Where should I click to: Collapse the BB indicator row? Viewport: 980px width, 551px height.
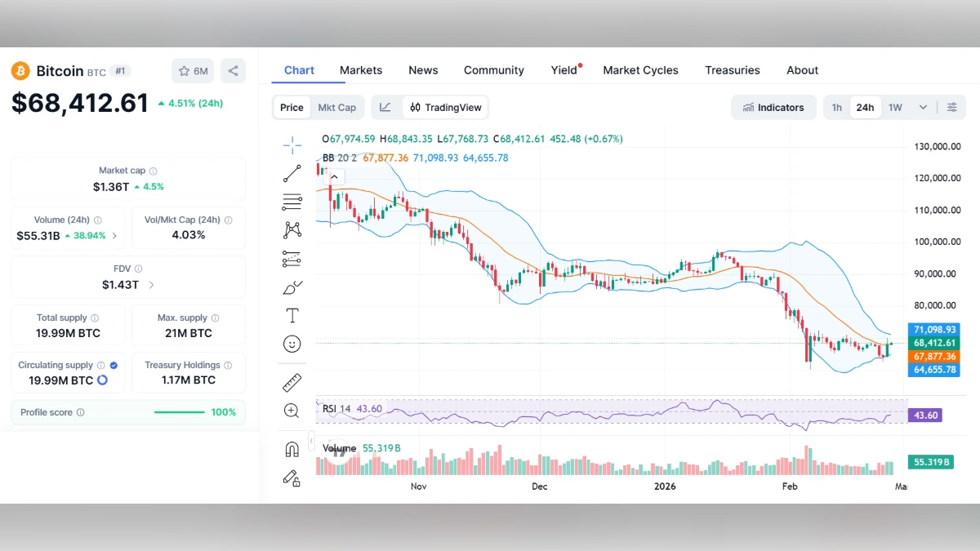click(334, 176)
